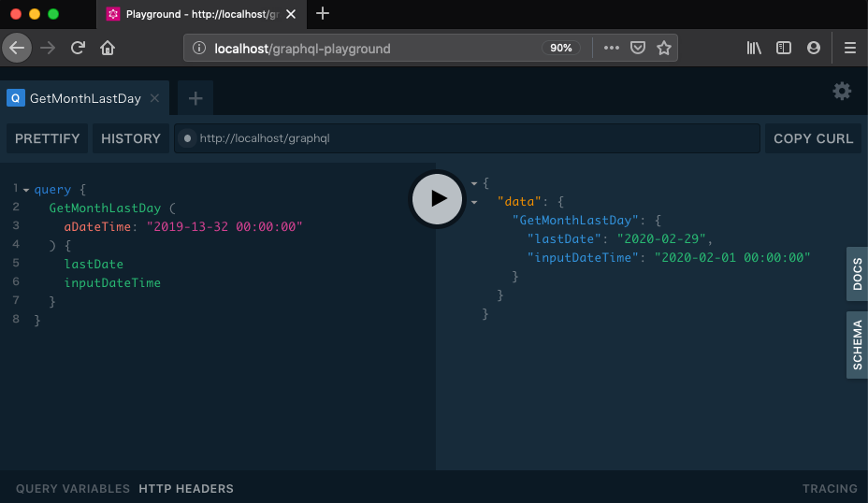
Task: Close the GetMonthLastDay tab
Action: click(154, 98)
